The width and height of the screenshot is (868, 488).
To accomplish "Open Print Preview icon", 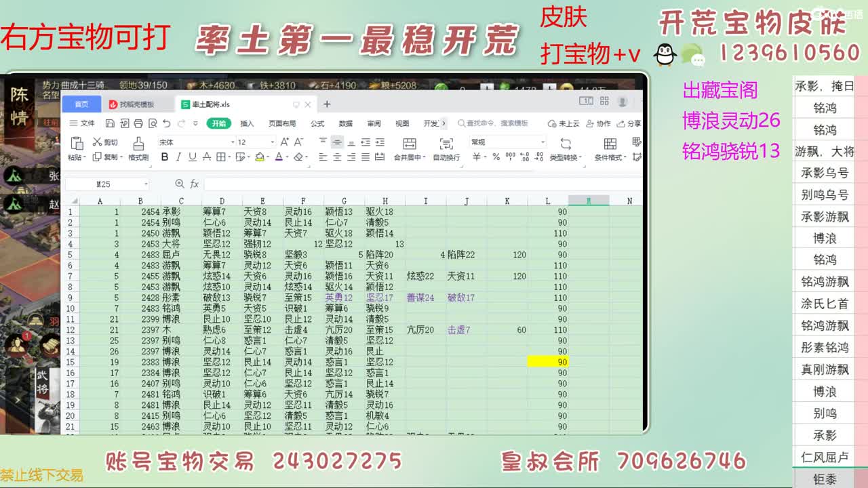I will pyautogui.click(x=153, y=123).
